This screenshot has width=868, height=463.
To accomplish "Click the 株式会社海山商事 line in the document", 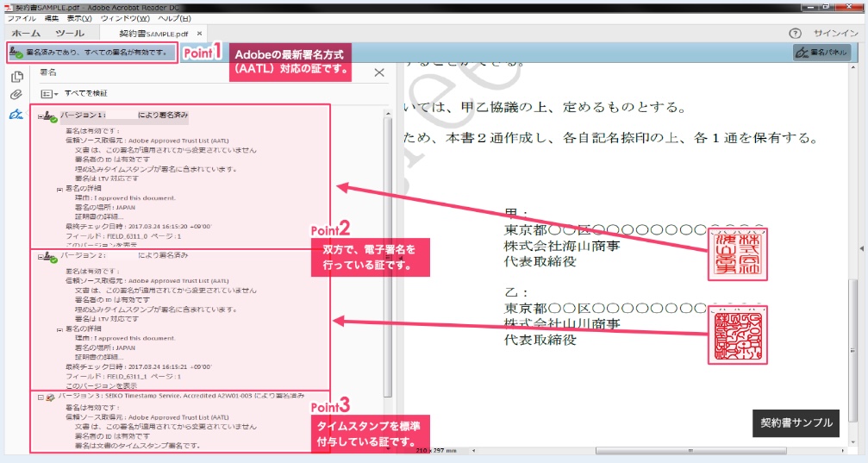I will click(x=561, y=246).
